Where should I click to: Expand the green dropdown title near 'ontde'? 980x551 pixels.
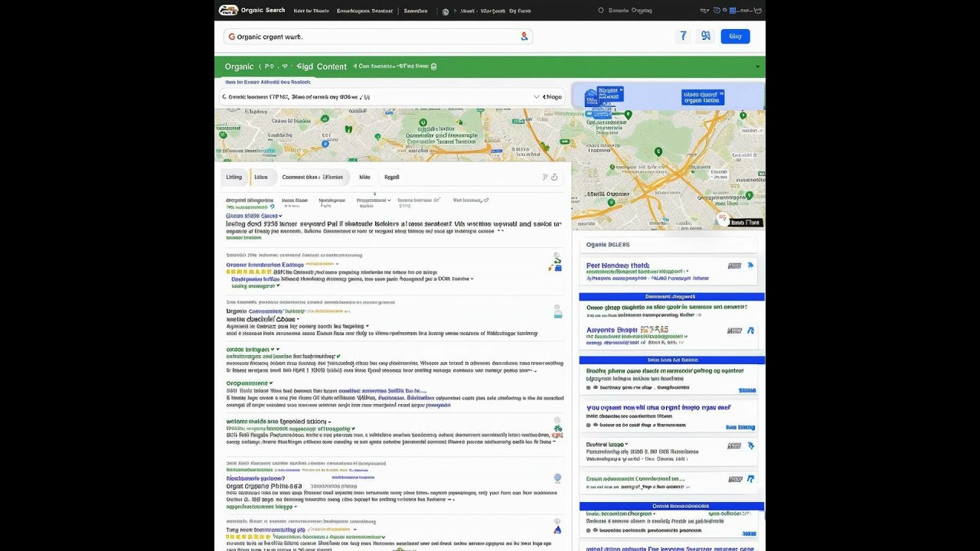pyautogui.click(x=251, y=350)
